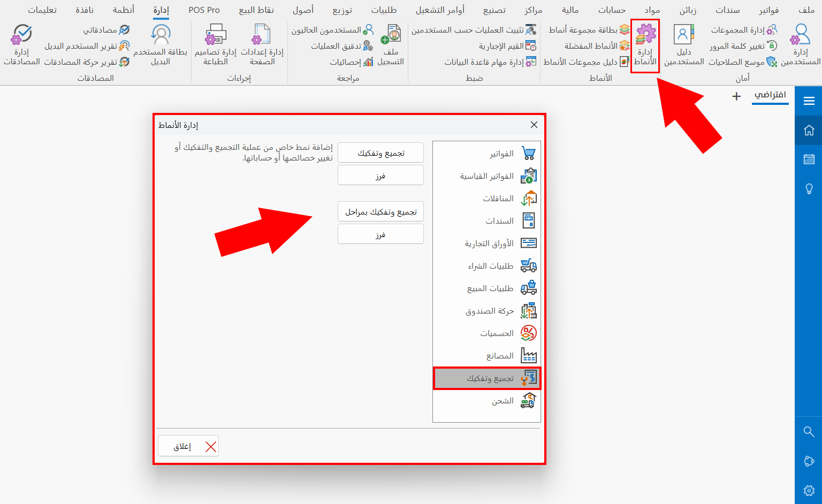Select الفواتير القياسية in the list
Viewport: 822px width, 504px height.
click(486, 176)
